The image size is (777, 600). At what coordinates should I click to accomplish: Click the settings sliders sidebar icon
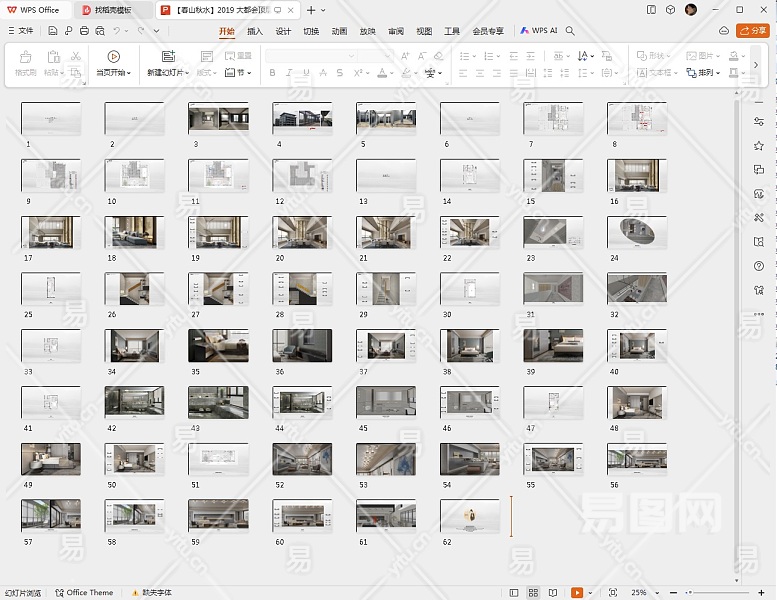tap(759, 121)
